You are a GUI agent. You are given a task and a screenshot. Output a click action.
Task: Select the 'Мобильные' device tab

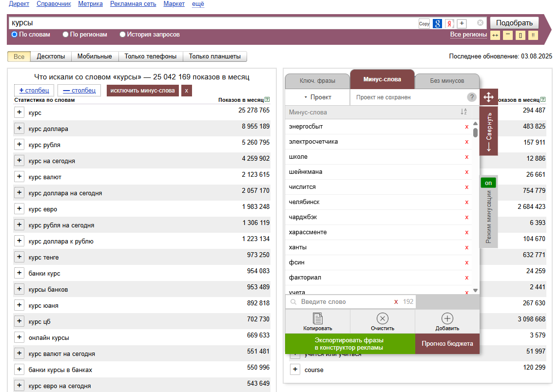point(95,56)
